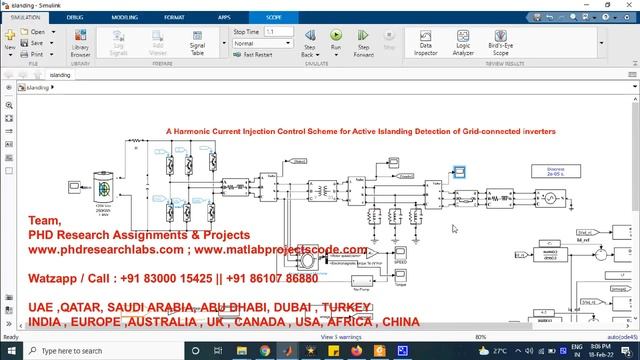Run the simulation
This screenshot has height=360, width=640.
coord(336,35)
